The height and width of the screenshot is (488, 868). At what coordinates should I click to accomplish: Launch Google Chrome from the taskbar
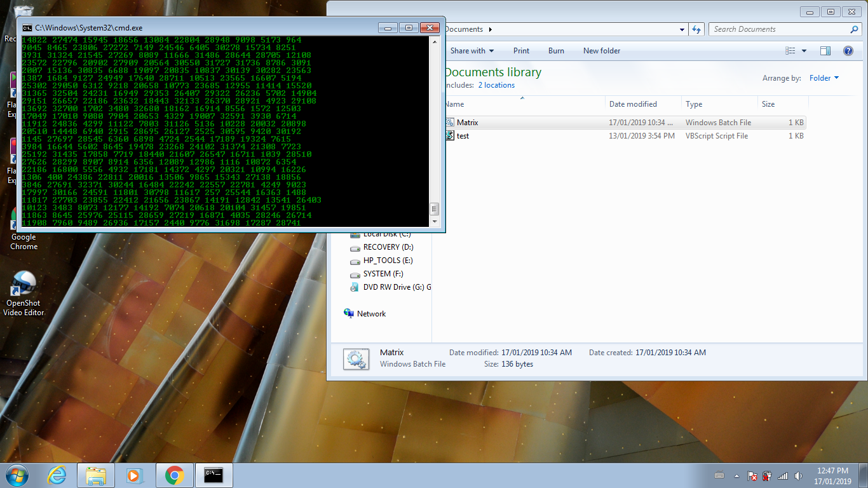175,475
